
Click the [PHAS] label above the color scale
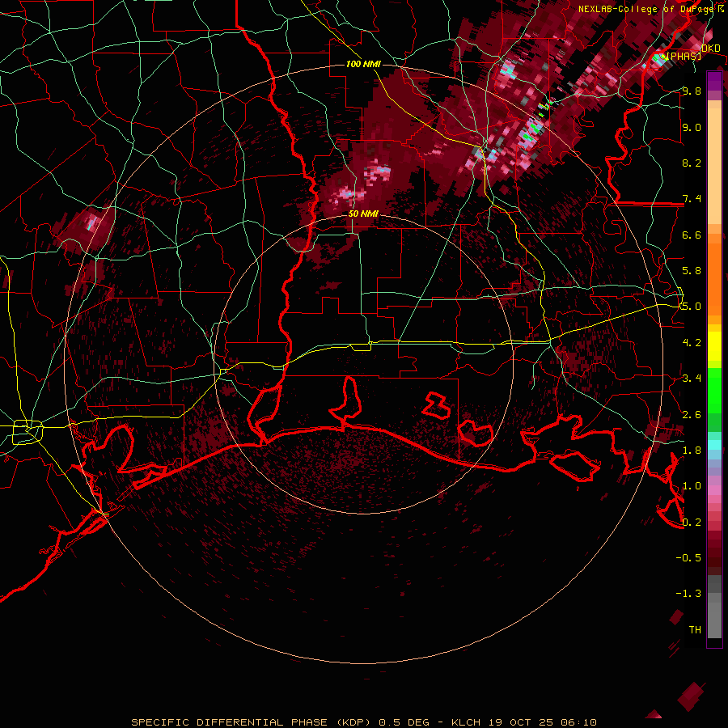pos(683,56)
